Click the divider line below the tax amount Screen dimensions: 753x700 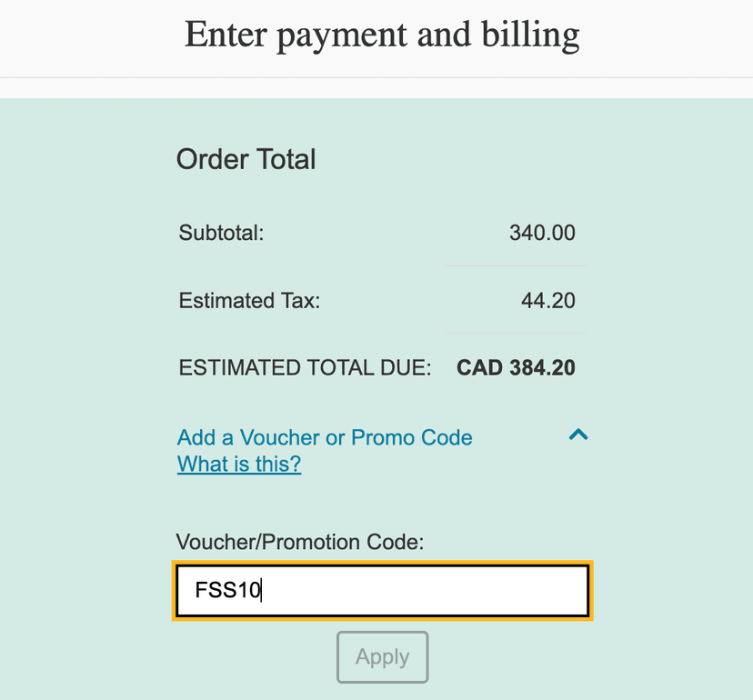[x=516, y=334]
